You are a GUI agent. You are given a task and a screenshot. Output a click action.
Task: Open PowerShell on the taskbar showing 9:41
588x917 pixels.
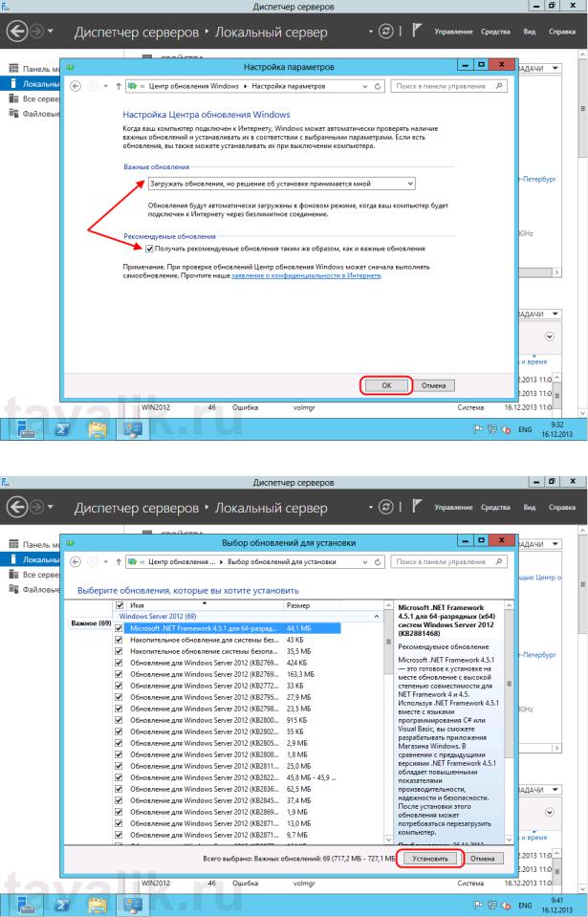click(61, 906)
